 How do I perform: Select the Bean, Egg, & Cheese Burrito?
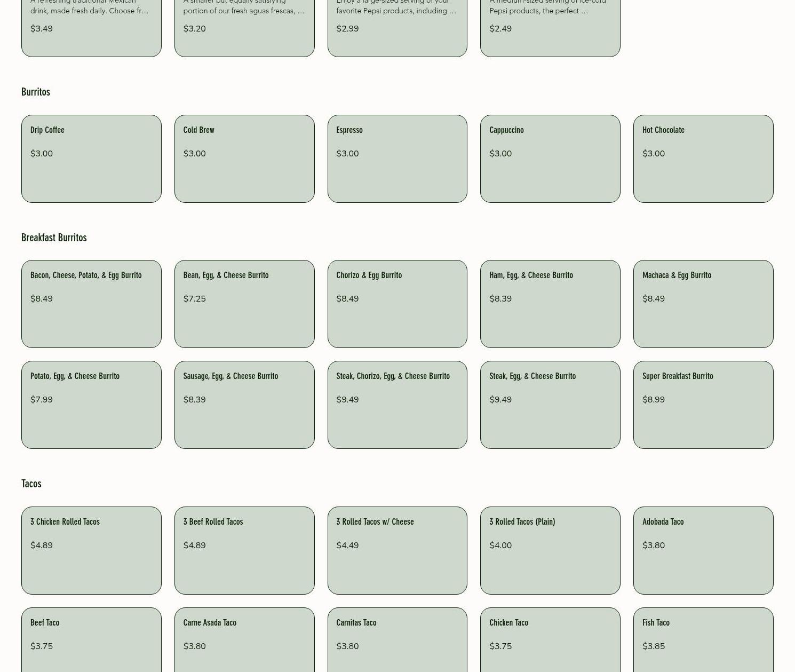pyautogui.click(x=244, y=304)
